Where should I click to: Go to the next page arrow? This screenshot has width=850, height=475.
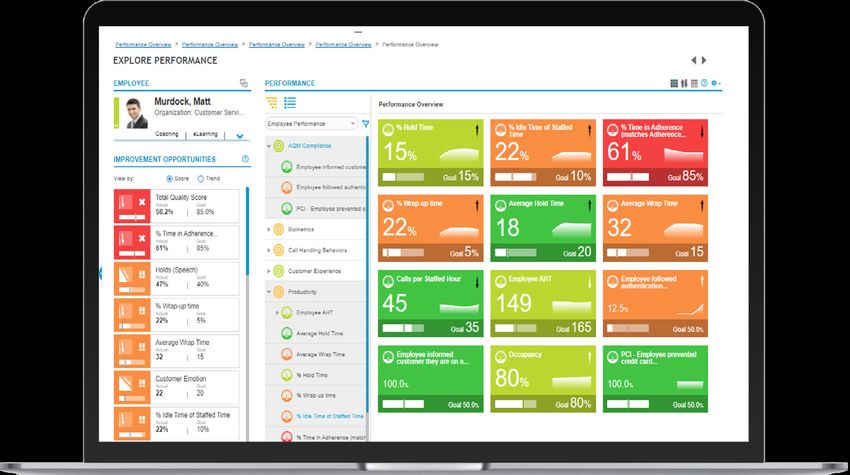click(704, 61)
